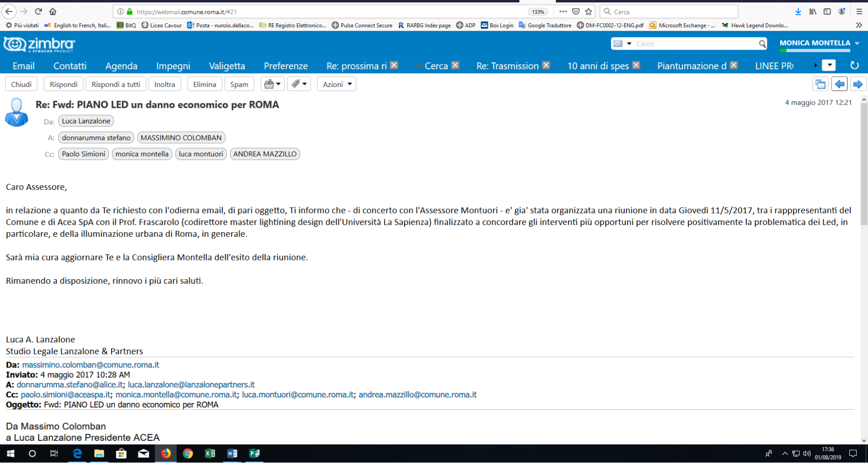This screenshot has height=463, width=868.
Task: Reload the browser page
Action: pos(38,11)
